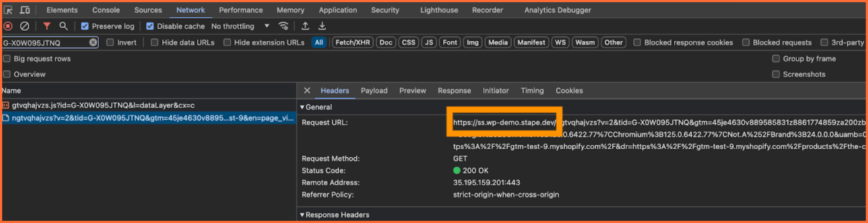
Task: Enable Big request rows
Action: click(7, 59)
